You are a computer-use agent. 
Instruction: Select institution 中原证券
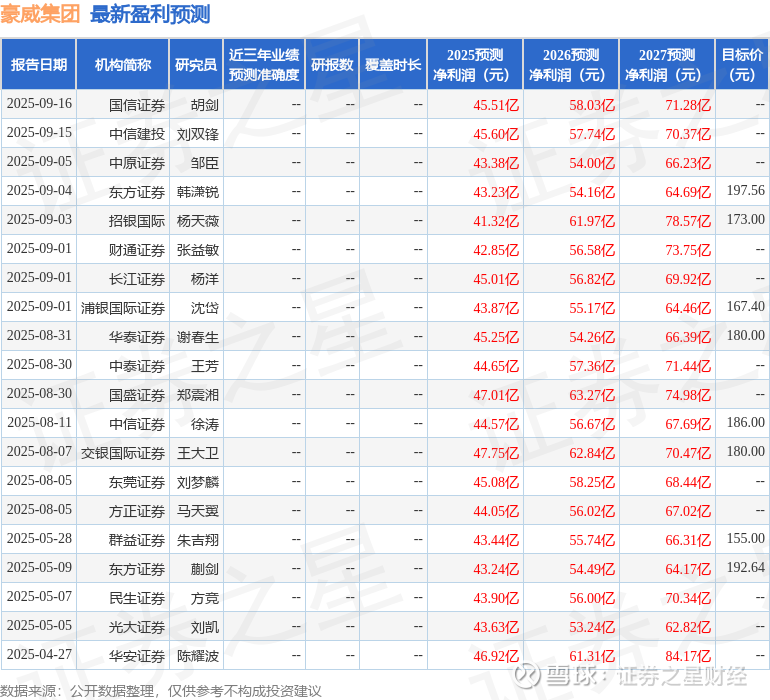coord(137,163)
